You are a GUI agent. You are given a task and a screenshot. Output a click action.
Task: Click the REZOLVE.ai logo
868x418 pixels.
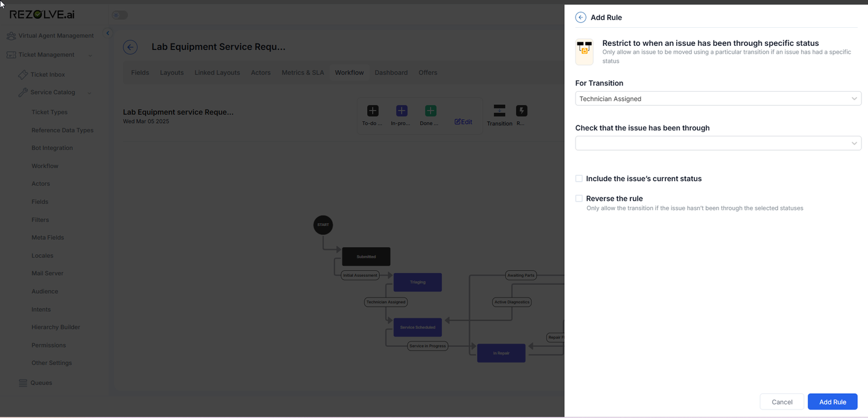[42, 14]
